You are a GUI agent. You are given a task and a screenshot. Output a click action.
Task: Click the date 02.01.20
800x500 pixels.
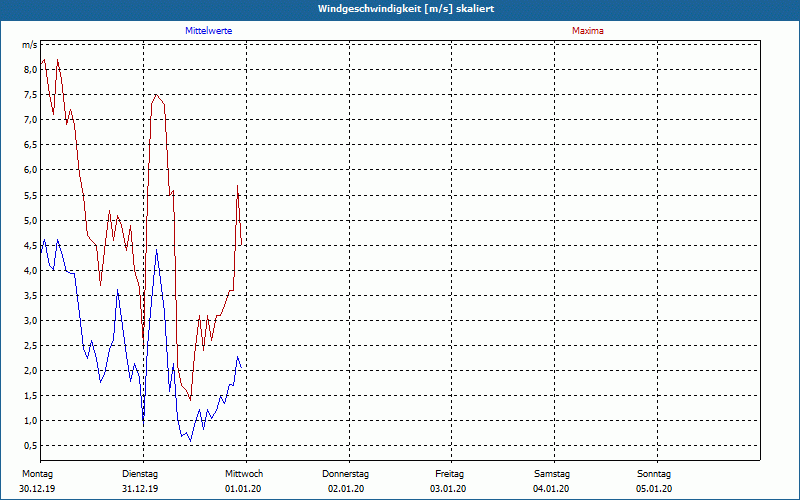coord(346,489)
